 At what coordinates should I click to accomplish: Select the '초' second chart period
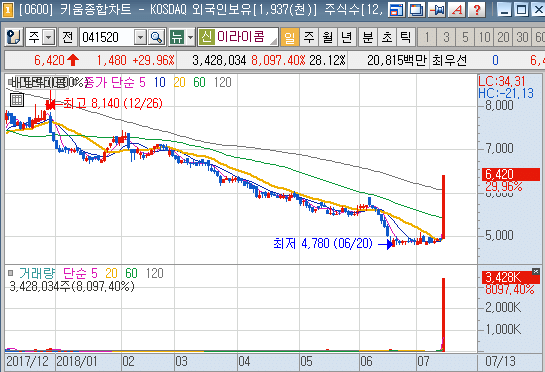pos(387,37)
